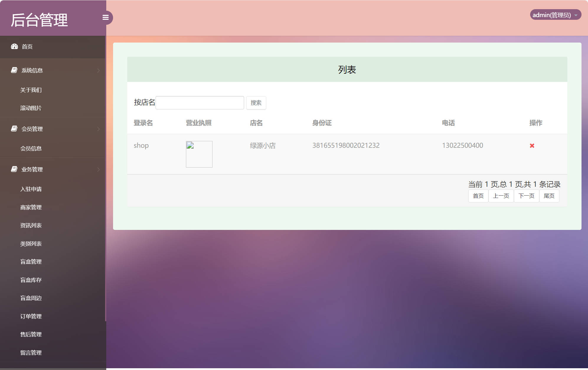This screenshot has height=370, width=588.
Task: Open 订单管理 in the sidebar
Action: click(31, 316)
